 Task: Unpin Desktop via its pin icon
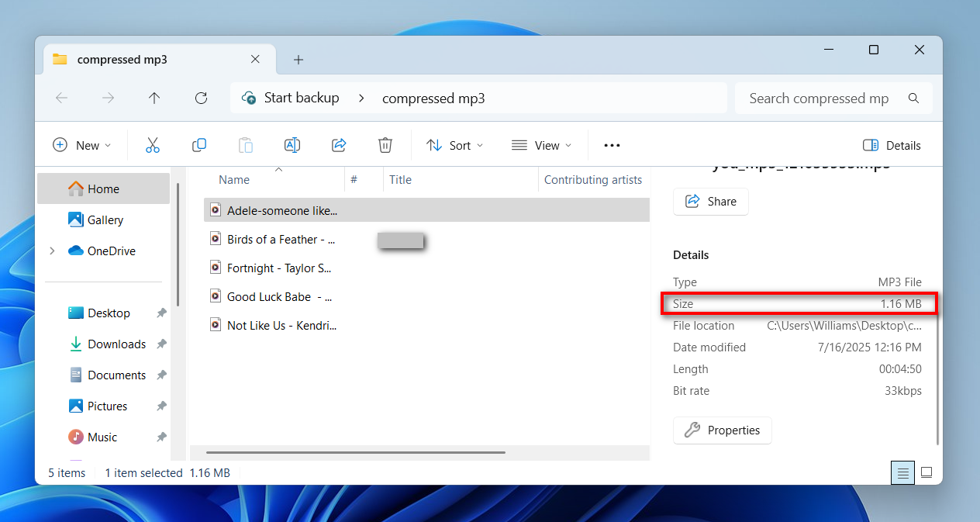161,313
